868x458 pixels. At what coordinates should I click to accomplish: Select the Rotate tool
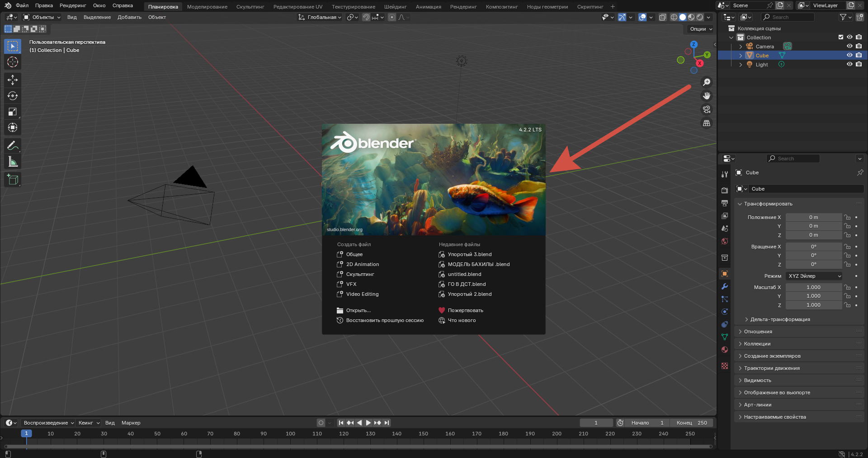[13, 96]
